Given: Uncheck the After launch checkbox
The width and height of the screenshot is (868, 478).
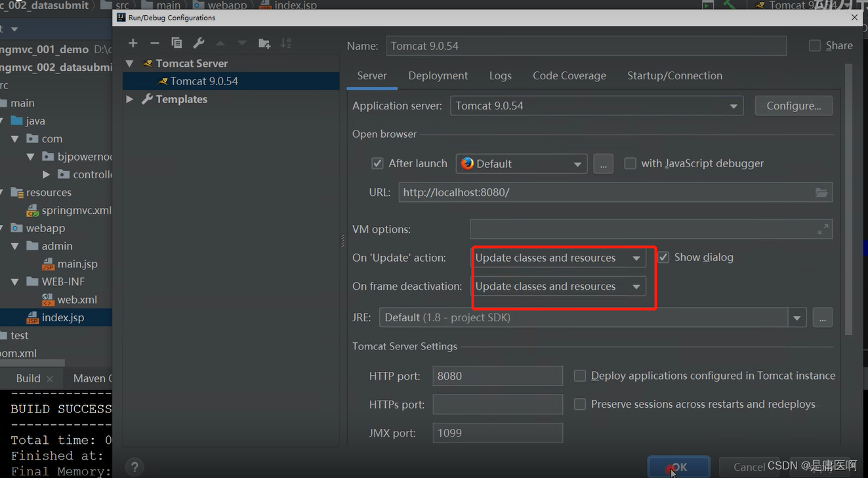Looking at the screenshot, I should coord(377,163).
